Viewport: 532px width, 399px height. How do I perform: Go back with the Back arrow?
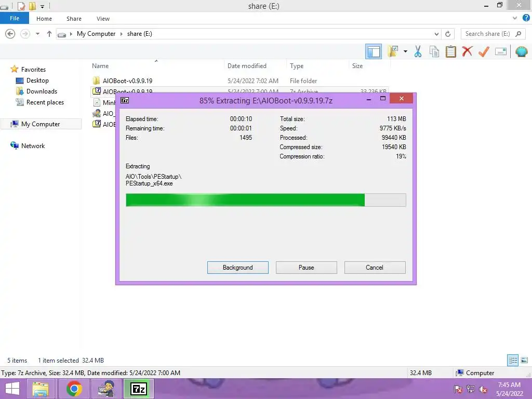click(x=10, y=34)
